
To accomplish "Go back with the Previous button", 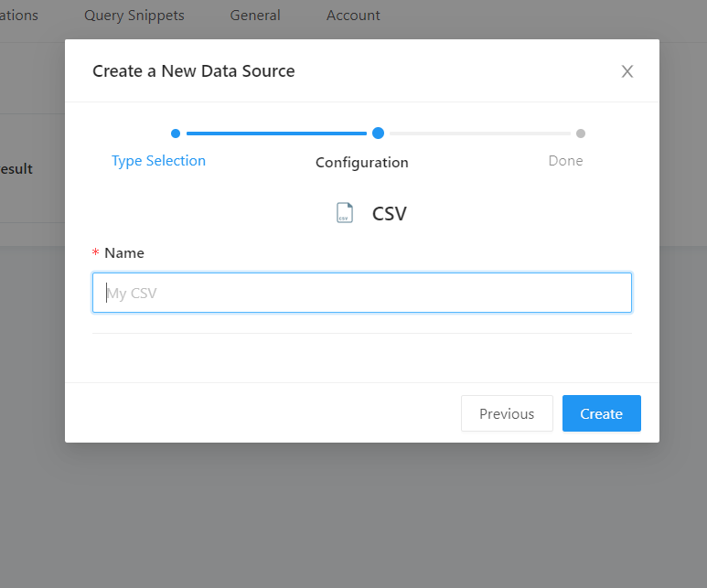I will 507,413.
